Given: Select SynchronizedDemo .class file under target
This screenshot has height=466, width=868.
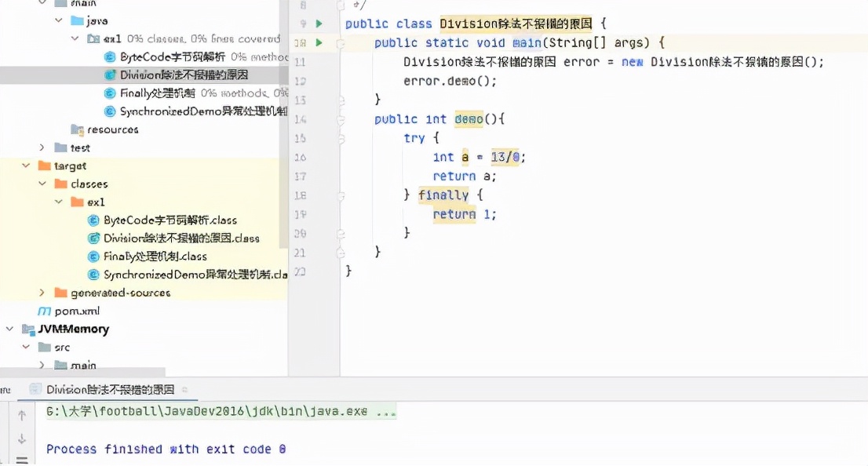Looking at the screenshot, I should pos(195,275).
